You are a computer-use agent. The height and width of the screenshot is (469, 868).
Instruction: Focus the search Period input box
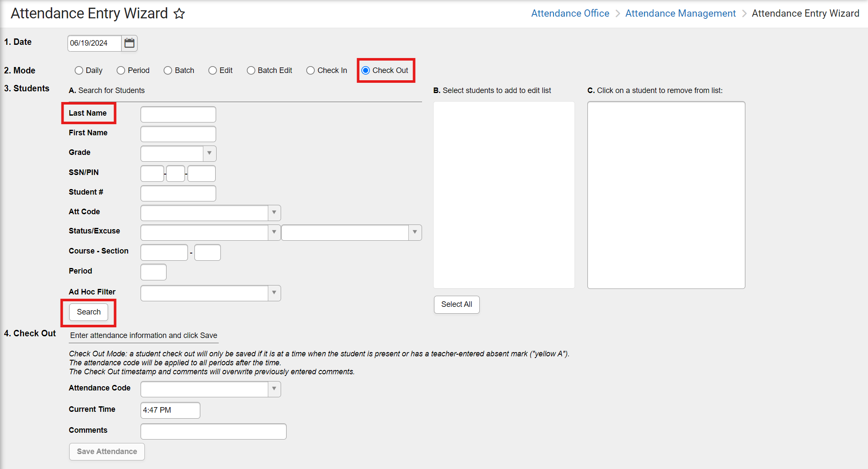pyautogui.click(x=153, y=272)
